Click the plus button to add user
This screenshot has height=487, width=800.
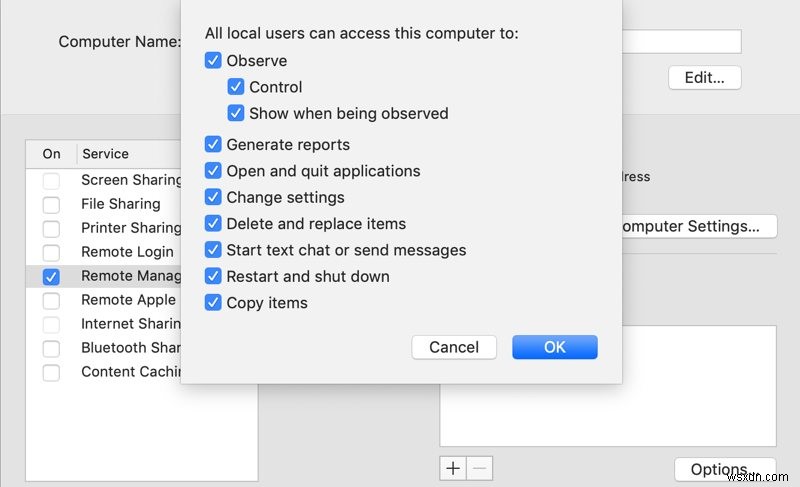453,468
